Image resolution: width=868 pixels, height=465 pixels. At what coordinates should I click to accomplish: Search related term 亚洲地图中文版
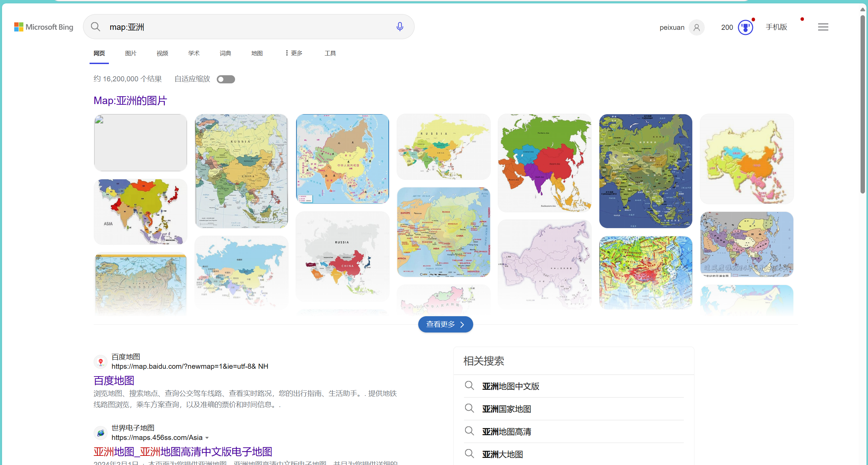click(510, 386)
